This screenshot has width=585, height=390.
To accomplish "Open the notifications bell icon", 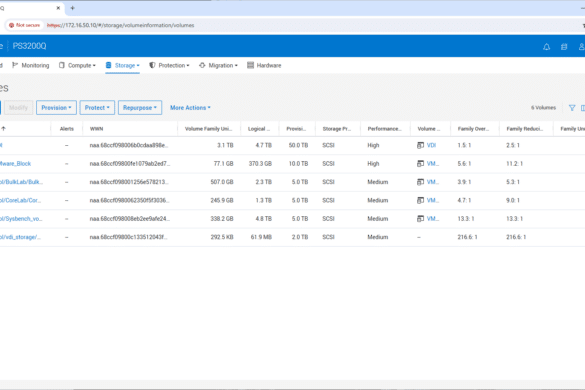I will (x=546, y=47).
